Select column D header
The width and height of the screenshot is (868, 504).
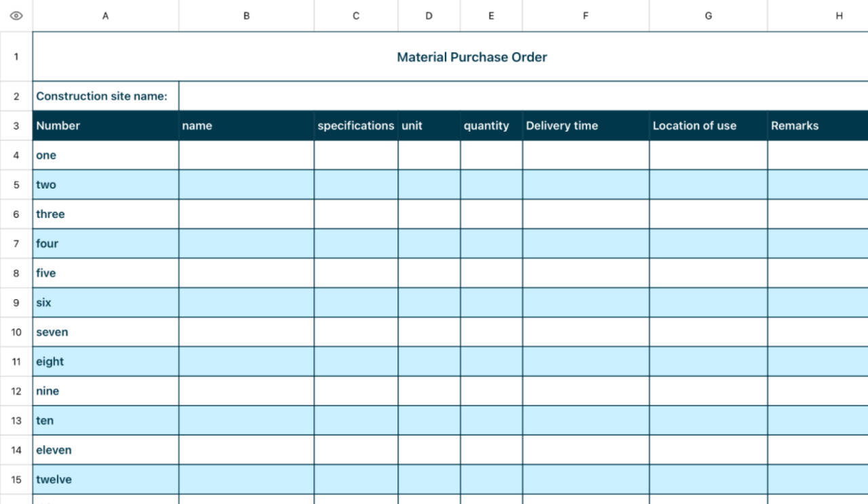click(429, 16)
